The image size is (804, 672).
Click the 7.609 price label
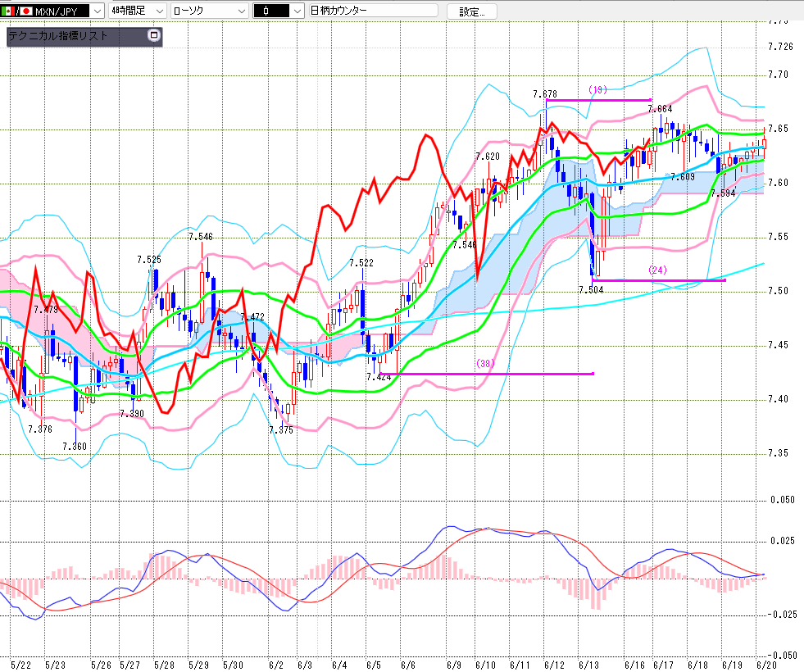pos(683,177)
